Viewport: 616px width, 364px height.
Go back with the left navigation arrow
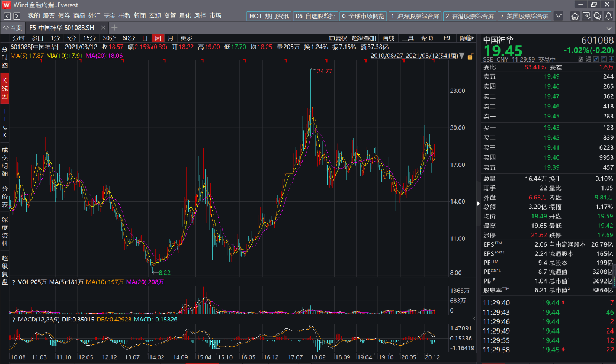tap(7, 16)
